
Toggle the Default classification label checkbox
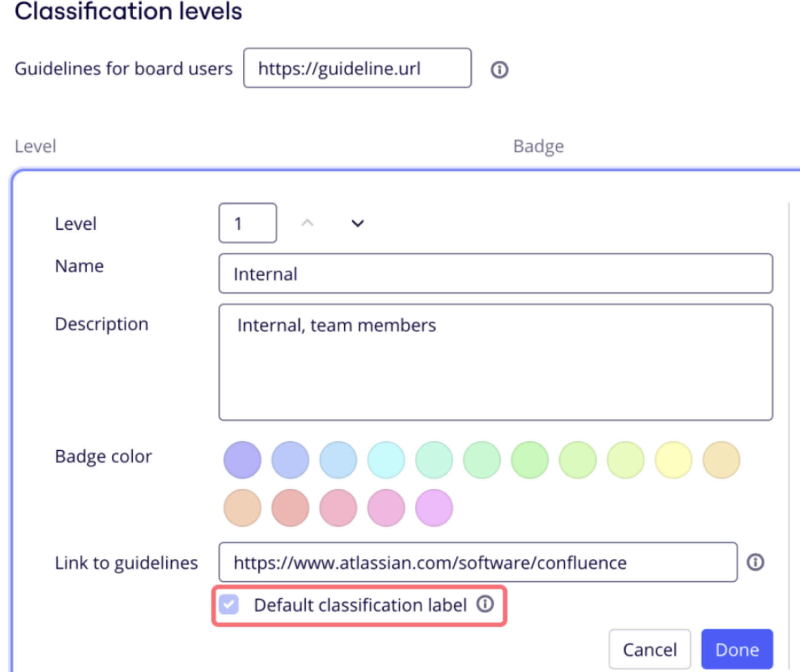229,605
